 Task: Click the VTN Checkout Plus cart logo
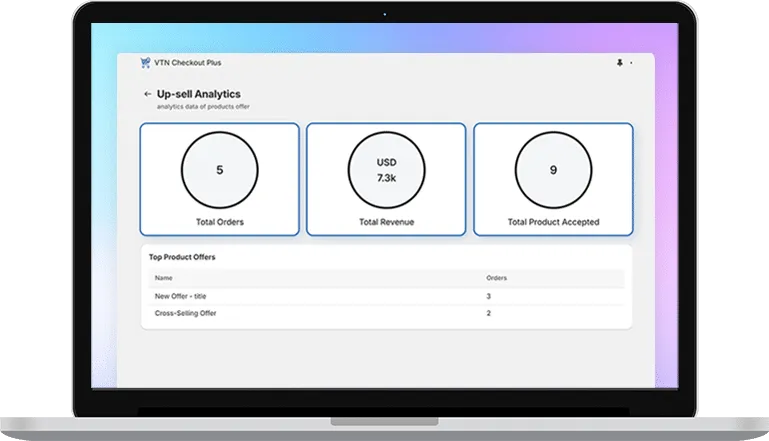pyautogui.click(x=145, y=63)
